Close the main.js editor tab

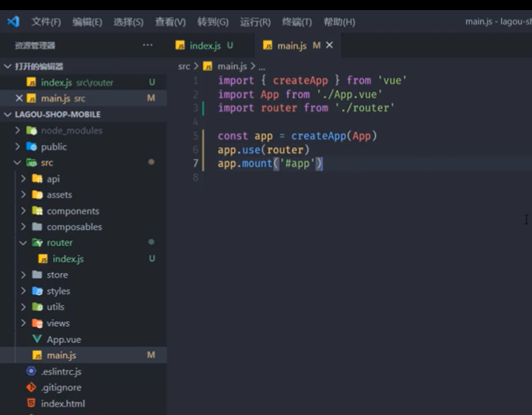click(329, 45)
